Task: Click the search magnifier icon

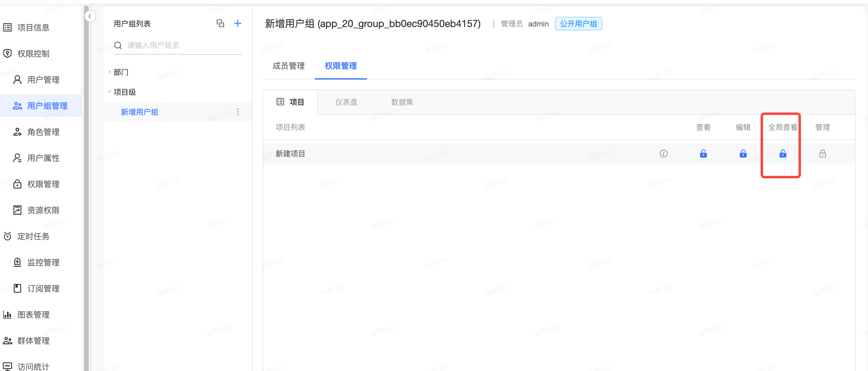Action: coord(118,45)
